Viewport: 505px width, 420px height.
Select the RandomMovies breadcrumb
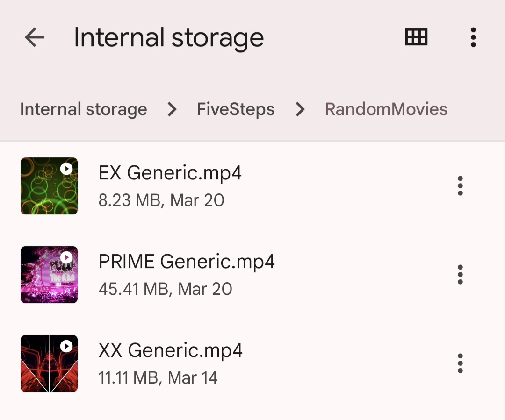[386, 109]
